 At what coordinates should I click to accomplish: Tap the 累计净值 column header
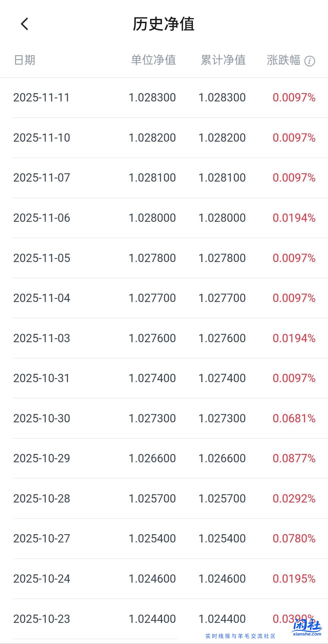pos(223,60)
